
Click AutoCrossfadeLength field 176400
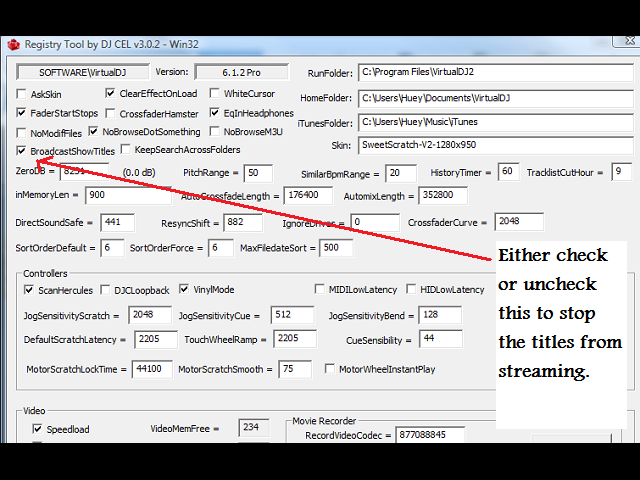(x=308, y=195)
